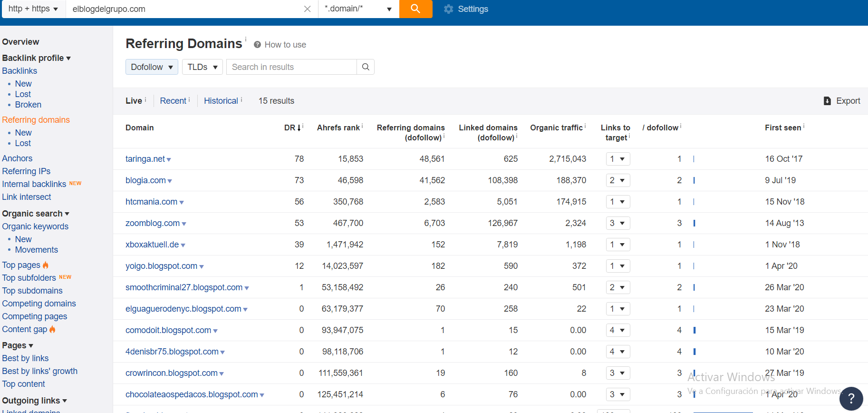Switch to the Live tab
The image size is (868, 413).
pos(134,101)
